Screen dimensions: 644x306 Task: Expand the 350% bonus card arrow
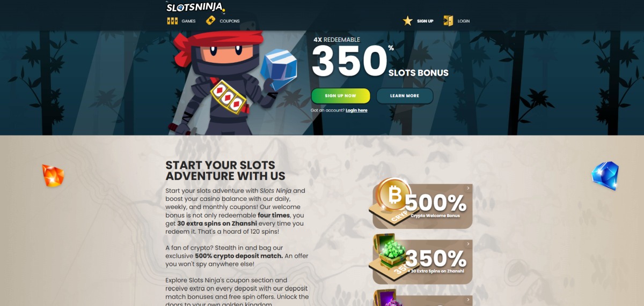[468, 244]
